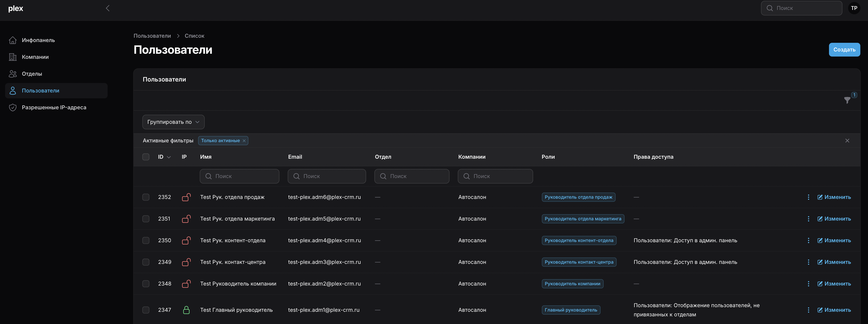
Task: Open the Группировать по dropdown
Action: click(173, 122)
